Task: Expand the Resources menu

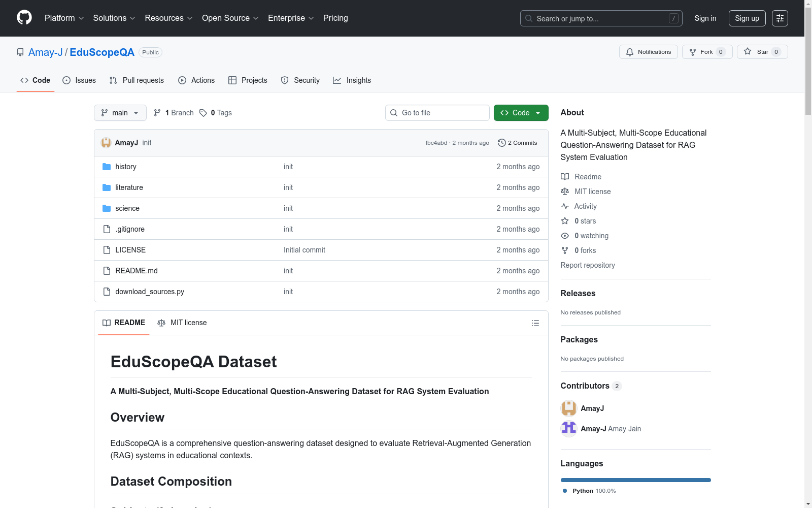Action: coord(168,18)
